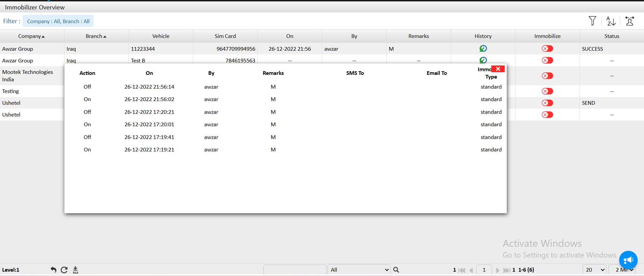This screenshot has width=644, height=276.
Task: Download the XLS export
Action: (76, 270)
